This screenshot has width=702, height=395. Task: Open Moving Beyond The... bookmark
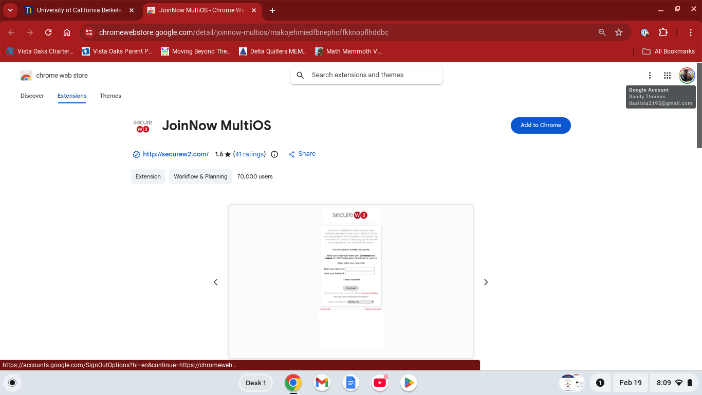point(195,52)
